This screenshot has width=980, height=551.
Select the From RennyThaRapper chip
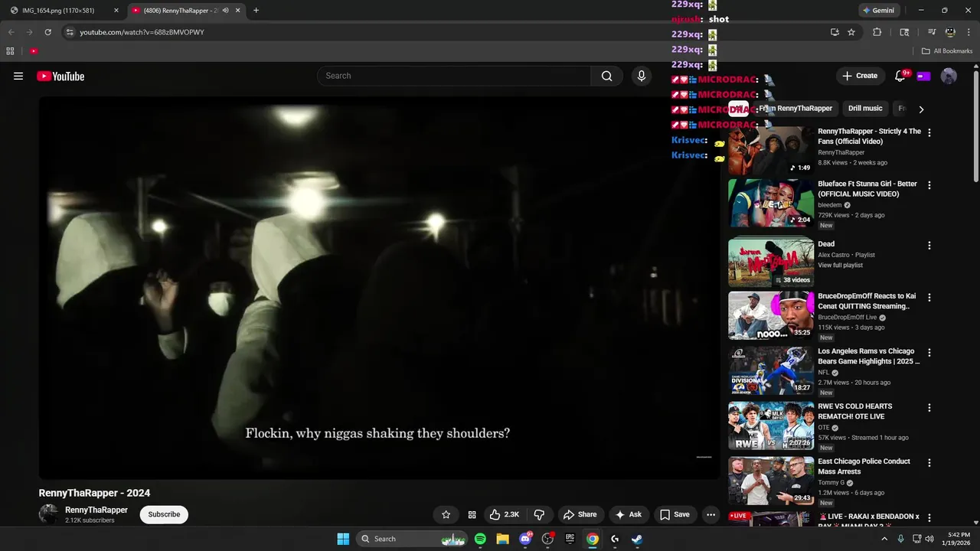[x=796, y=109]
